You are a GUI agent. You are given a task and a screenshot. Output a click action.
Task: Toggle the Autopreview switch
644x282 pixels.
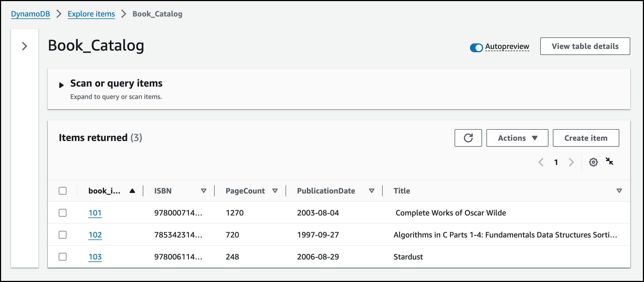pyautogui.click(x=476, y=47)
